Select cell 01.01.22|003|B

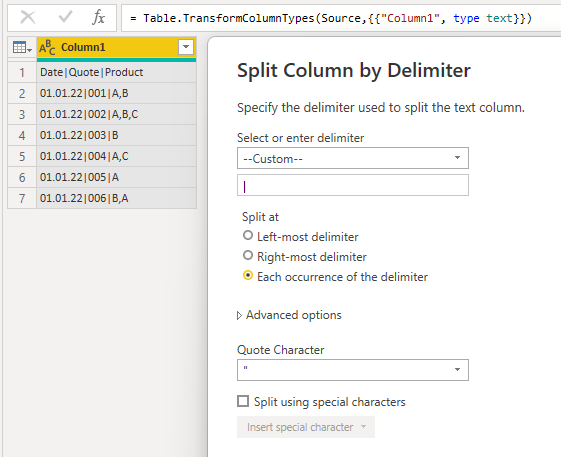[x=116, y=135]
